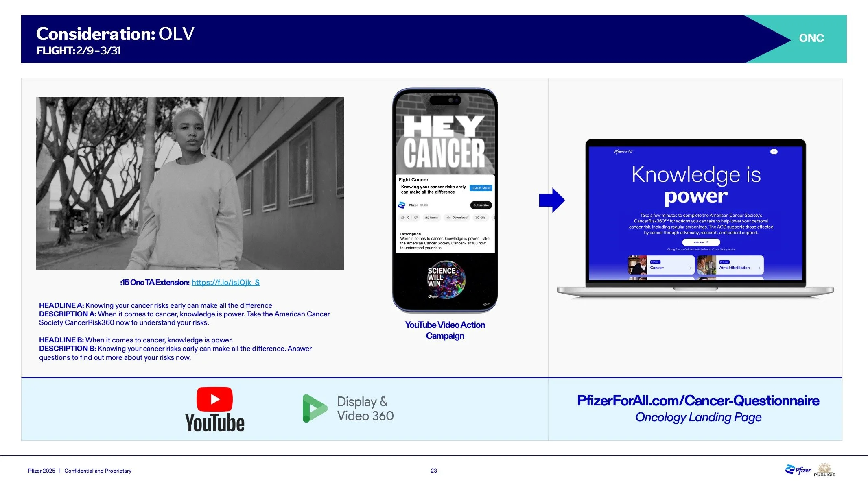Click the page number 23
This screenshot has width=868, height=488.
[x=434, y=471]
